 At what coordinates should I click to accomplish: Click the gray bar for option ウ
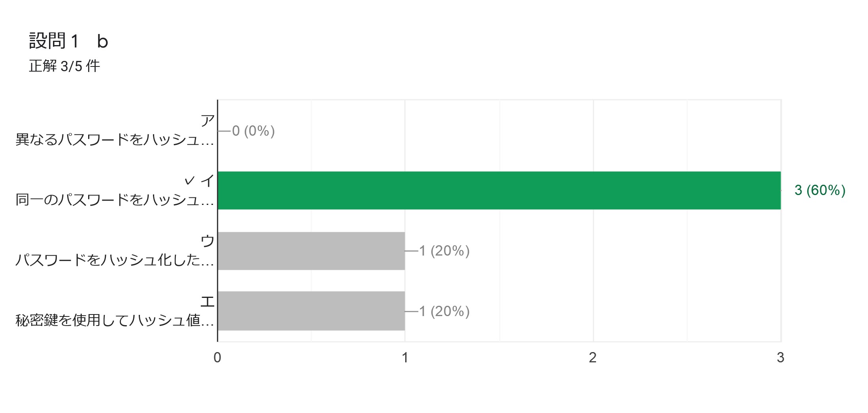click(311, 251)
